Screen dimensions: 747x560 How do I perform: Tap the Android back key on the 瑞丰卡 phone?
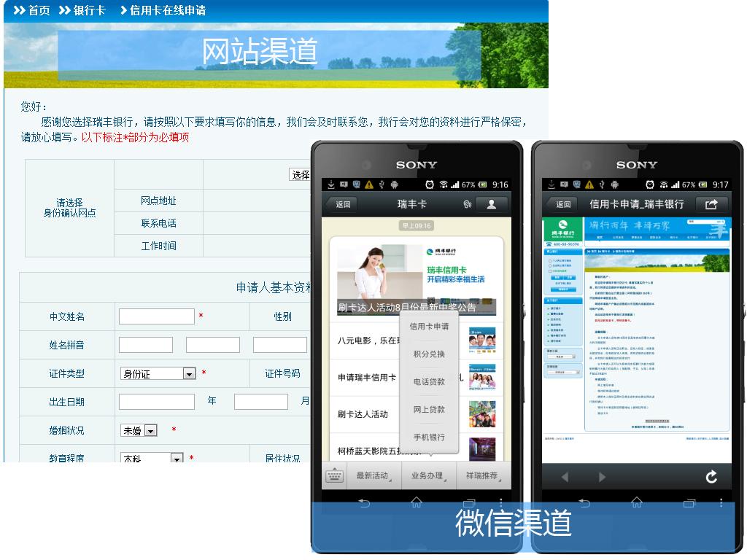365,503
